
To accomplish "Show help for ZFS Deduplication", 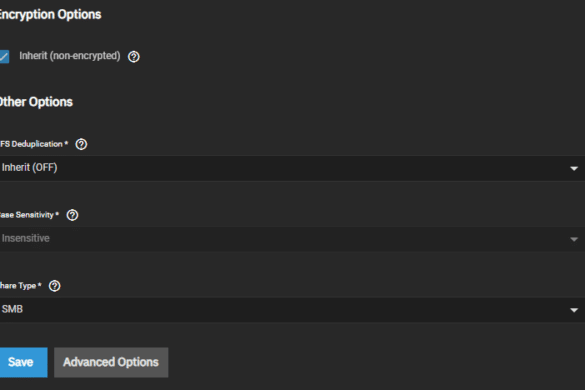I will 81,144.
